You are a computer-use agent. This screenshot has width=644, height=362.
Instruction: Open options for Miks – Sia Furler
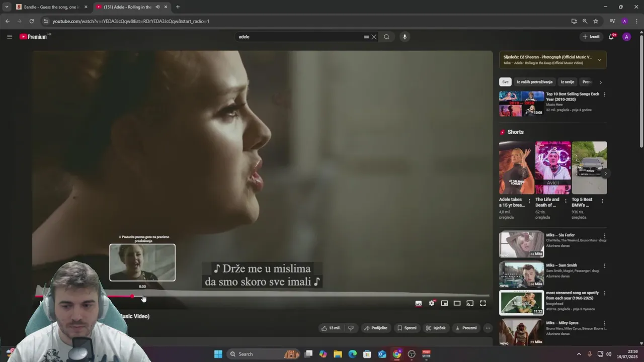coord(604,235)
